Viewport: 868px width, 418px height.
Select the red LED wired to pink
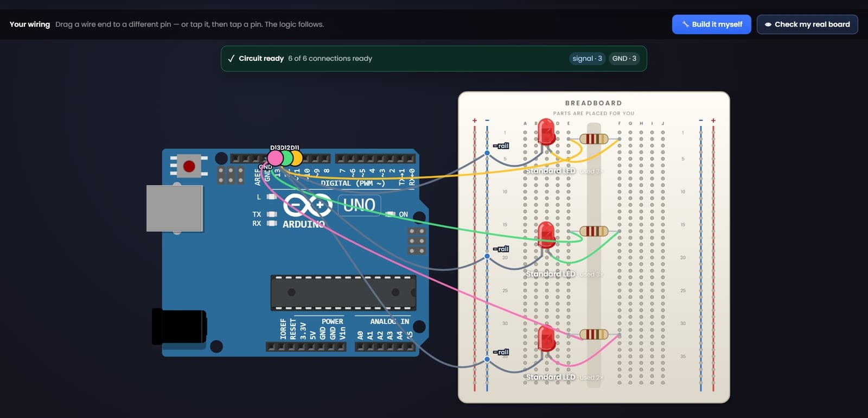pyautogui.click(x=546, y=338)
